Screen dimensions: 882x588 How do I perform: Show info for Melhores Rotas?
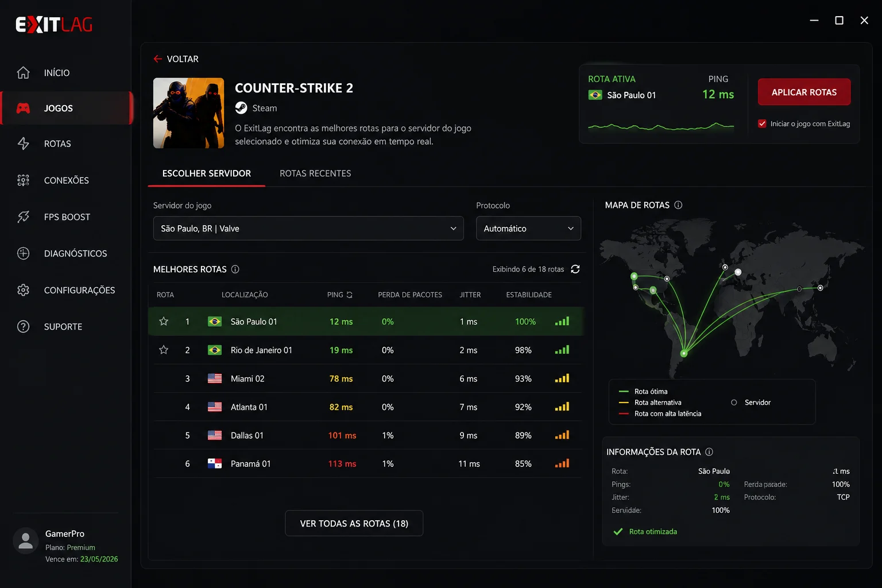(x=235, y=269)
